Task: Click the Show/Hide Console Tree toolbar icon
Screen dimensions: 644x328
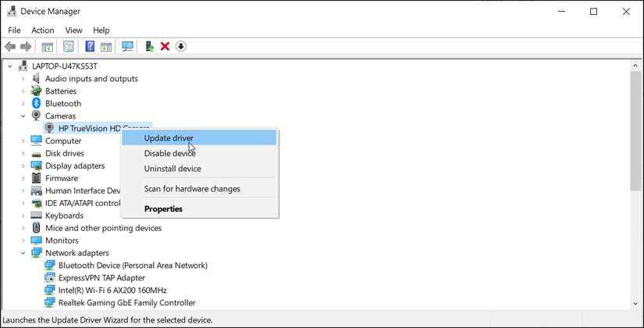Action: 48,46
